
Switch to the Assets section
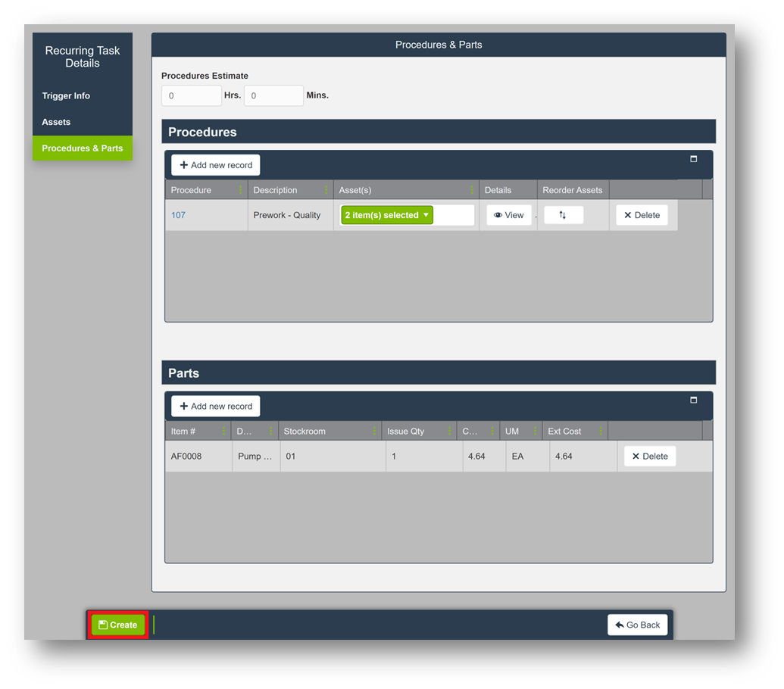[x=56, y=122]
